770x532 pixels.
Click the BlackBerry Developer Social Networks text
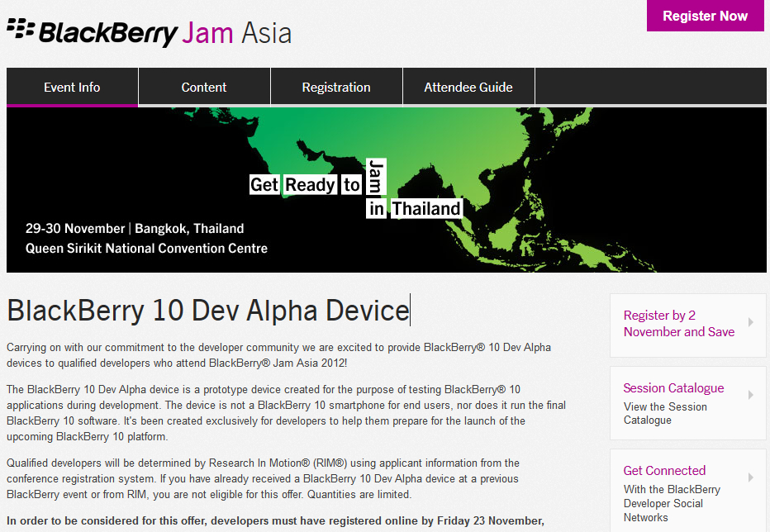(672, 504)
